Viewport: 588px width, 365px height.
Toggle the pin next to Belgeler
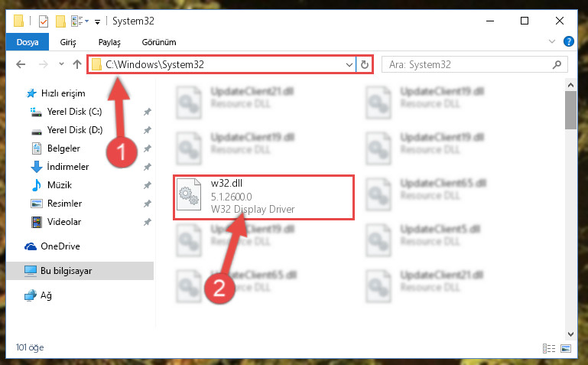pos(148,148)
